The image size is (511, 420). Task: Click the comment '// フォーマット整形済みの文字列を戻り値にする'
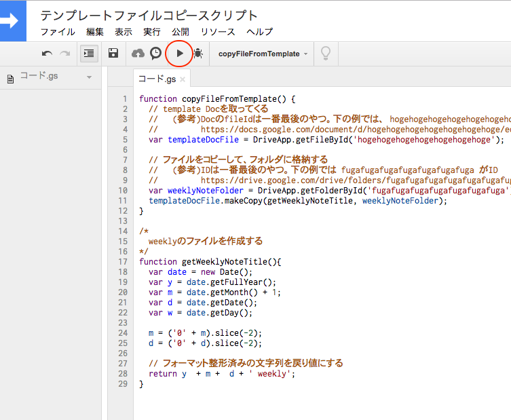(x=246, y=363)
